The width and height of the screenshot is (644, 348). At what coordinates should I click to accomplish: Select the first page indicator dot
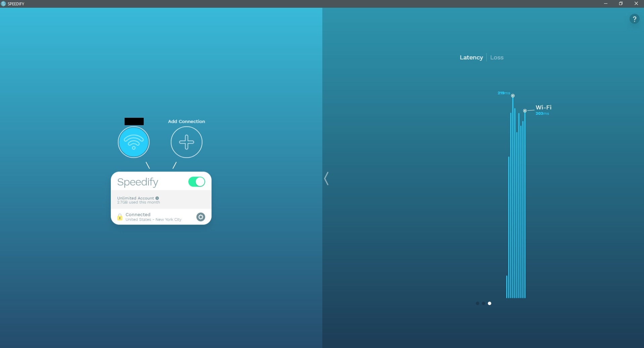[x=477, y=303]
